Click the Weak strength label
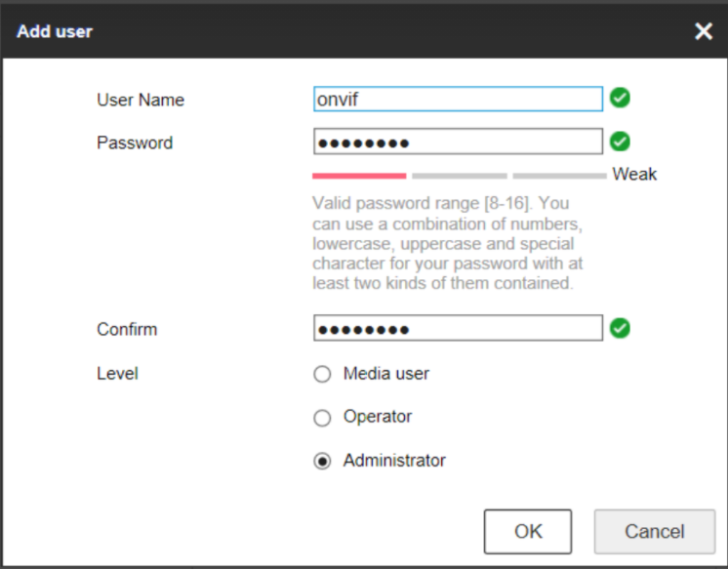728x569 pixels. 634,175
